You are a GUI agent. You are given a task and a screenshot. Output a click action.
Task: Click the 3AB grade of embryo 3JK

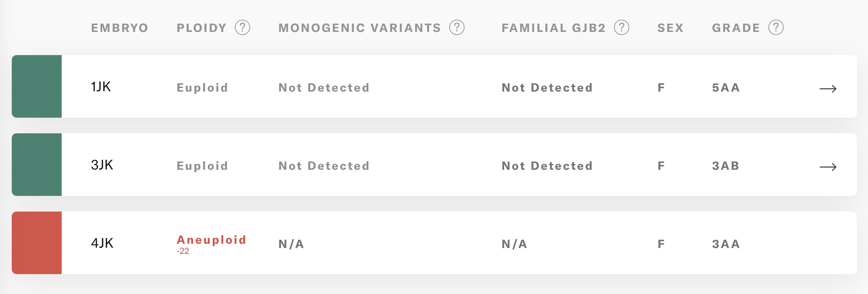(725, 166)
